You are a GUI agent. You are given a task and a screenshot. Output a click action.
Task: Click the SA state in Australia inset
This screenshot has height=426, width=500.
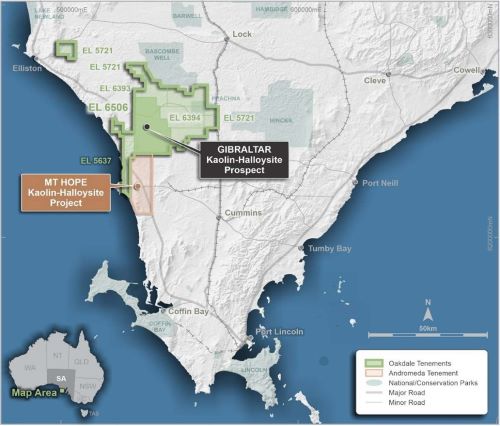click(x=61, y=379)
